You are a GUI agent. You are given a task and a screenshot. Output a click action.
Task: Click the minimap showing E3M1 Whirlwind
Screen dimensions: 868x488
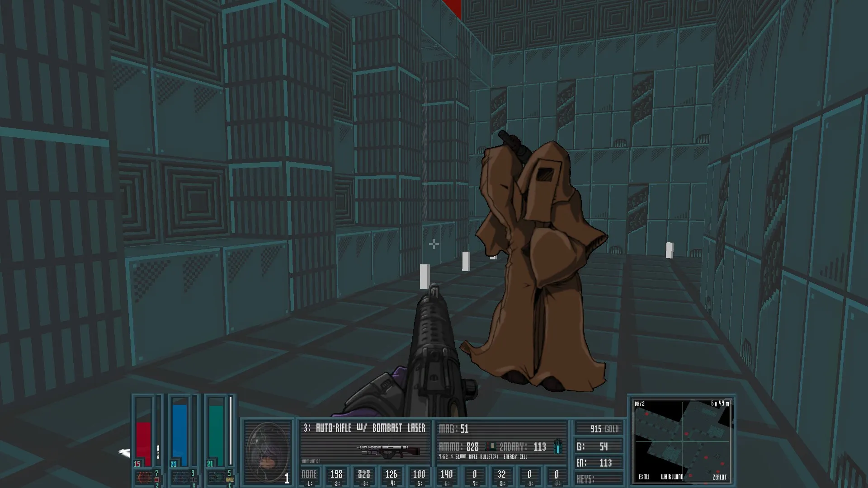coord(682,440)
